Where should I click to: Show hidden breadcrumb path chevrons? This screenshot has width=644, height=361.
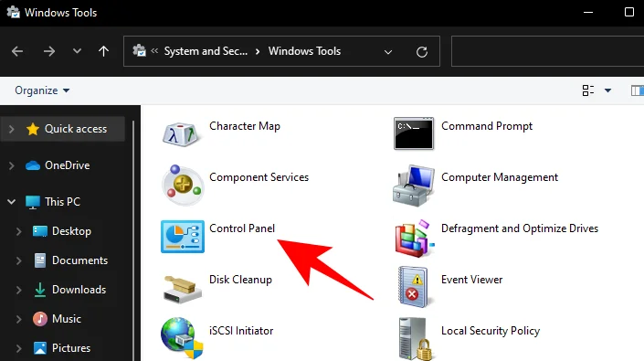[154, 51]
